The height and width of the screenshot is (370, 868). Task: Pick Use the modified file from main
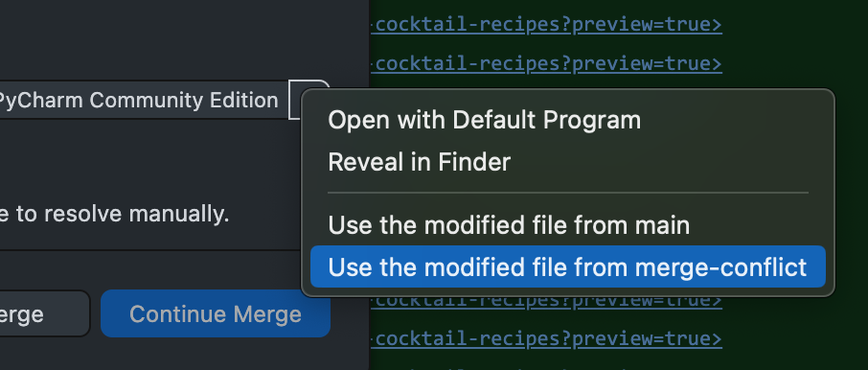click(x=509, y=225)
